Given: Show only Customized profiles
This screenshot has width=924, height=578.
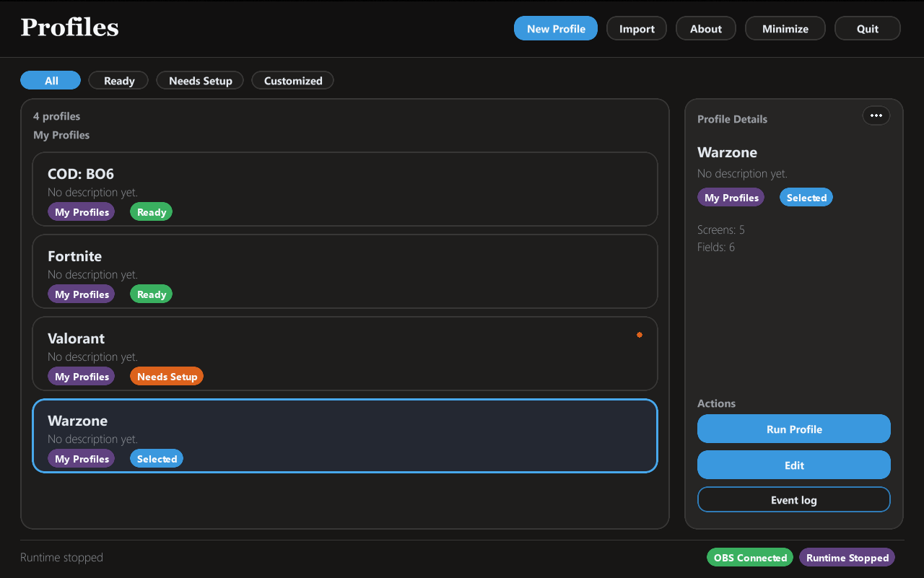Looking at the screenshot, I should point(292,80).
